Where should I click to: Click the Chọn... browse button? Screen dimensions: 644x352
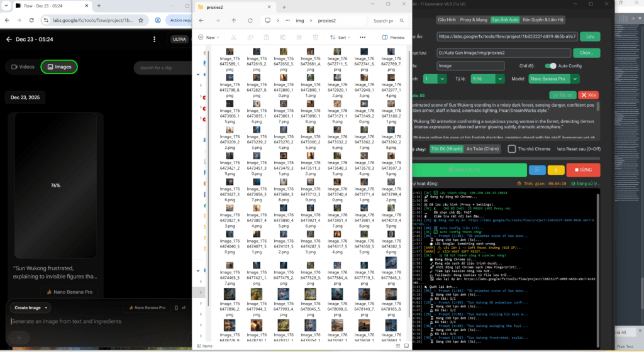click(586, 53)
